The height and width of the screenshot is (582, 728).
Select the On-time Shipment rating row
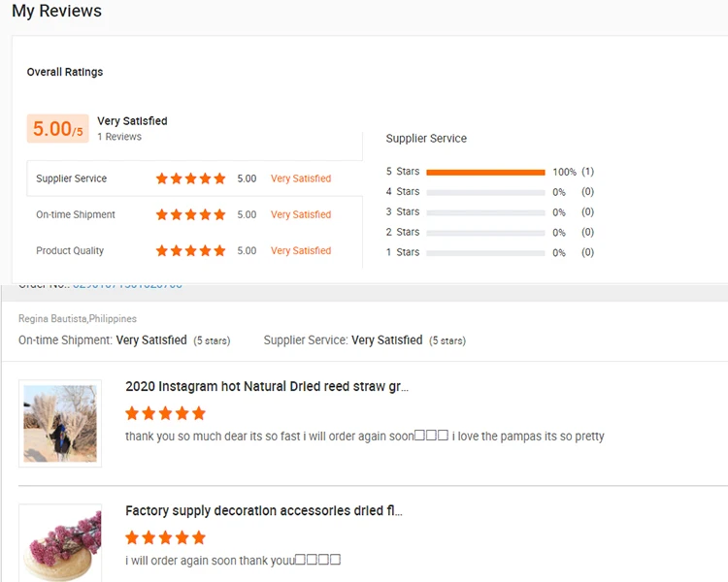tap(194, 214)
